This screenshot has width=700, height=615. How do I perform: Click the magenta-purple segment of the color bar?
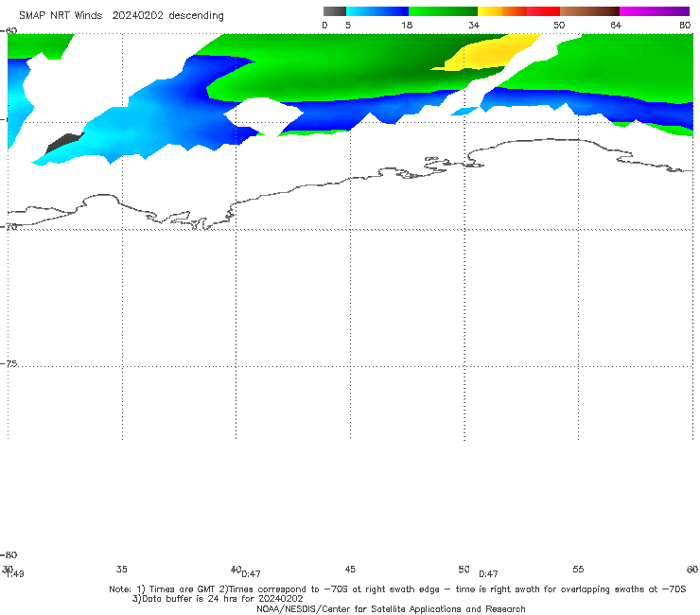click(655, 11)
